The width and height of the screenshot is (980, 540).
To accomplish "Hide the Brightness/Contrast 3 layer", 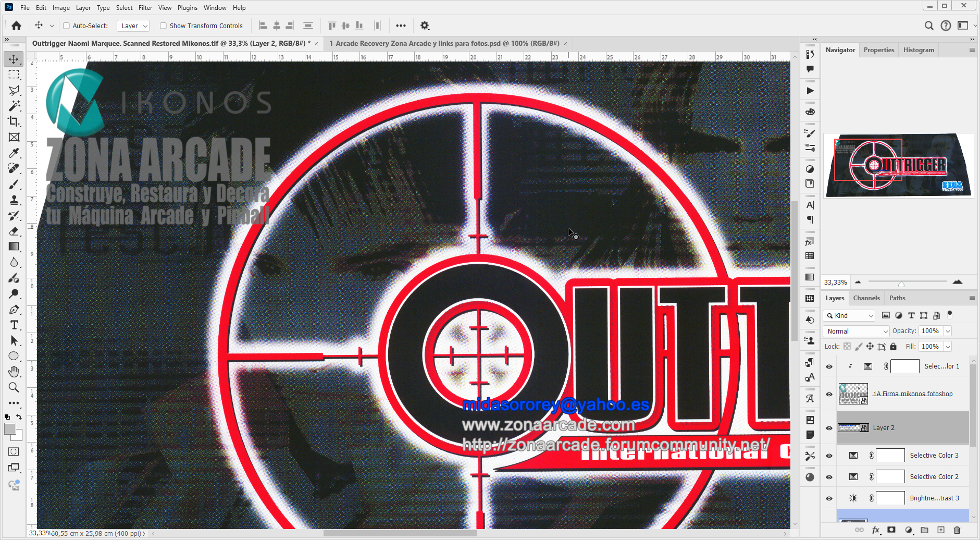I will [x=829, y=498].
